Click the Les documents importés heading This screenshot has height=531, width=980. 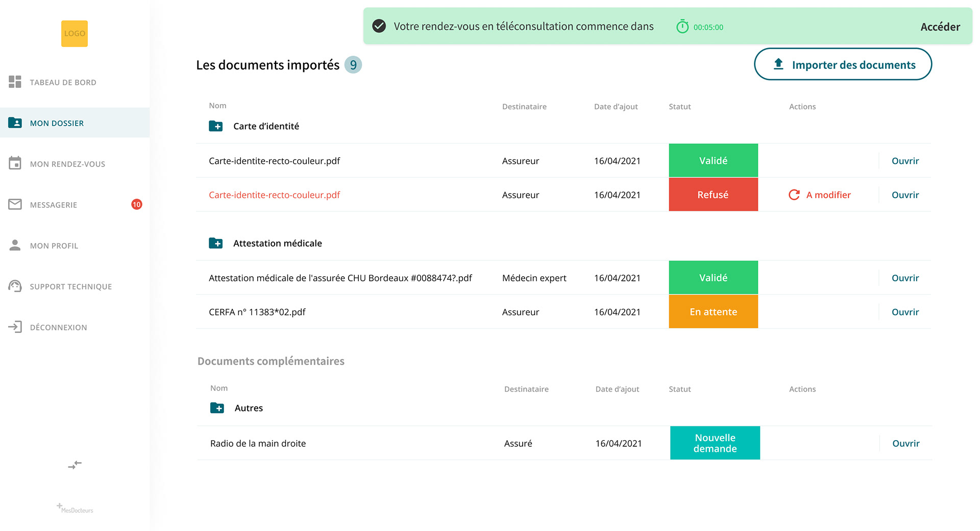point(267,65)
